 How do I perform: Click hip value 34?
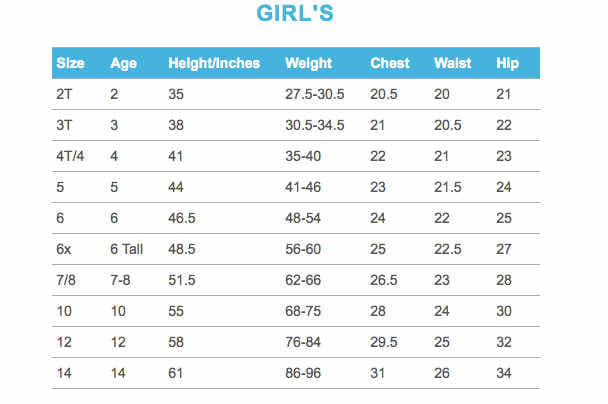click(504, 373)
